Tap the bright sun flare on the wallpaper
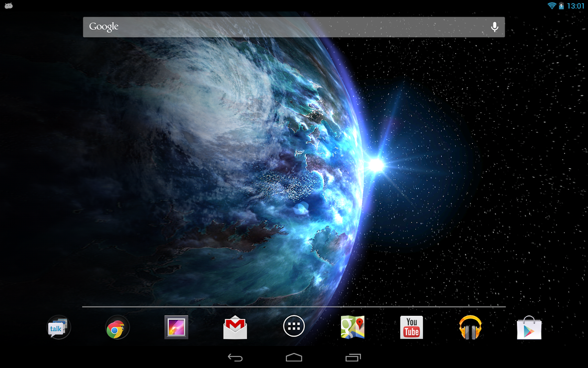 (376, 165)
